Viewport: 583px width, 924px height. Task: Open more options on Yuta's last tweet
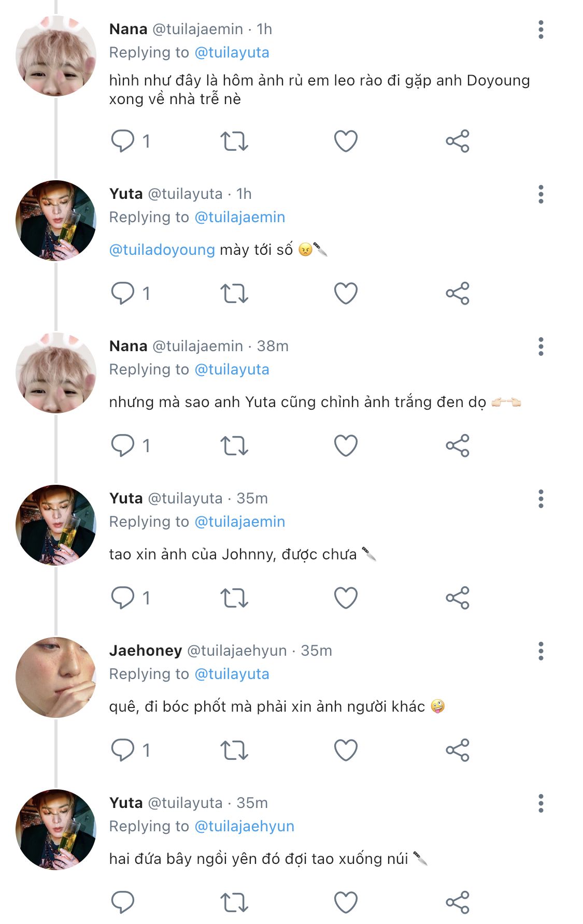[x=541, y=803]
